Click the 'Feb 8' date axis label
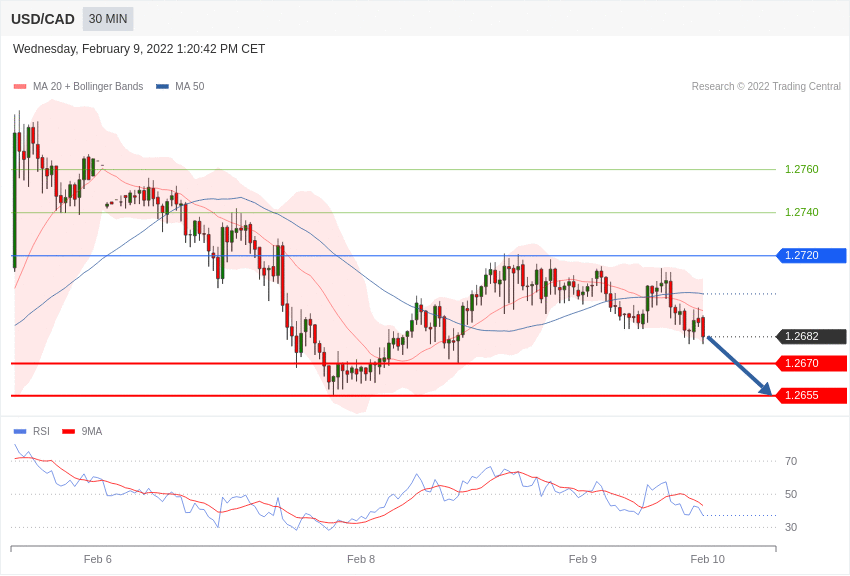 click(361, 559)
